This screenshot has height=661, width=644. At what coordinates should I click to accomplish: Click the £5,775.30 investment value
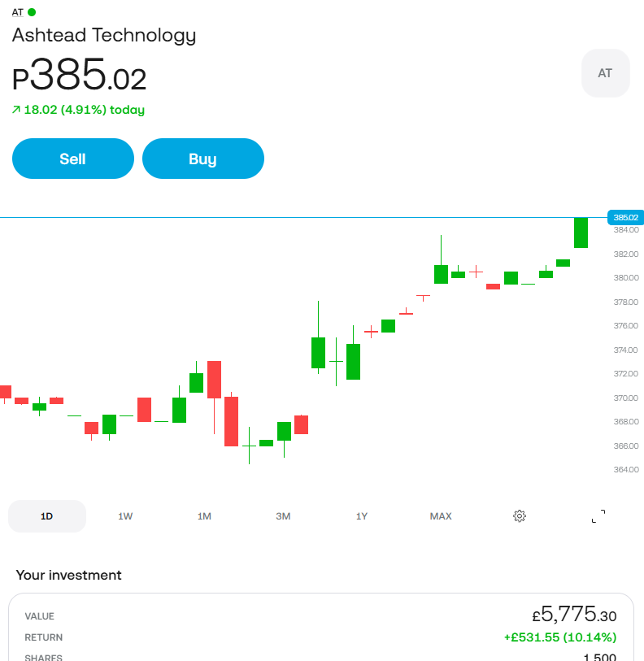click(x=572, y=615)
